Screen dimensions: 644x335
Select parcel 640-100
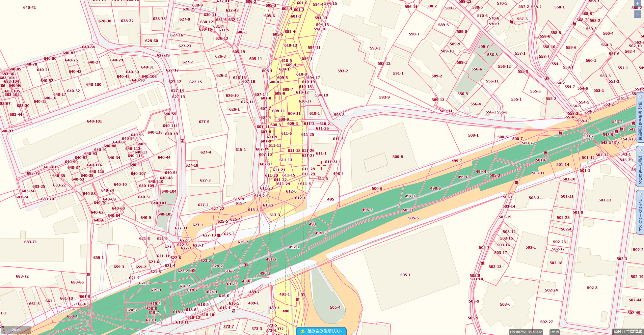click(94, 85)
